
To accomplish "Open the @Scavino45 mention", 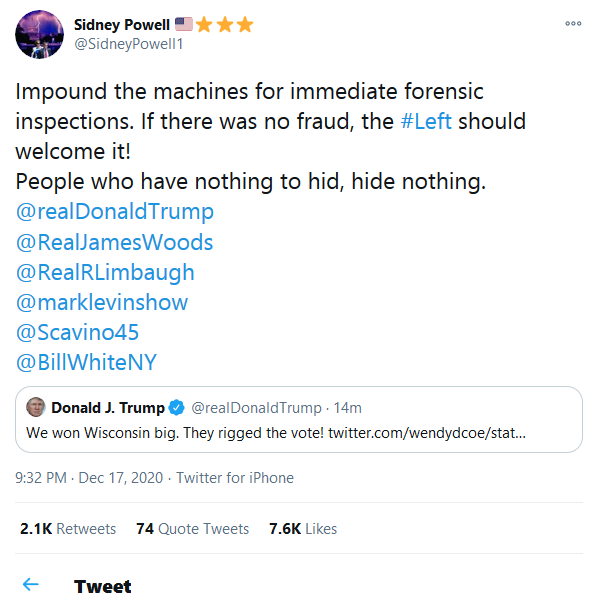I will tap(77, 332).
